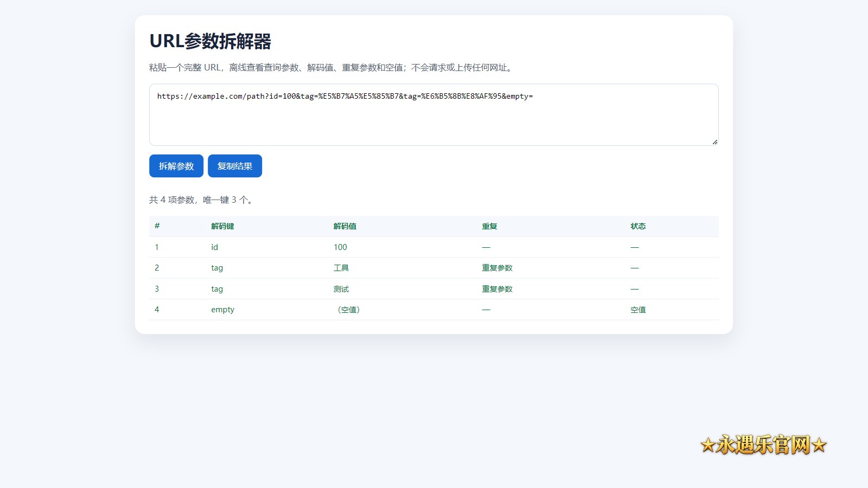Click the description text about 粘贴一个完整 URL
The image size is (868, 488).
pos(331,67)
